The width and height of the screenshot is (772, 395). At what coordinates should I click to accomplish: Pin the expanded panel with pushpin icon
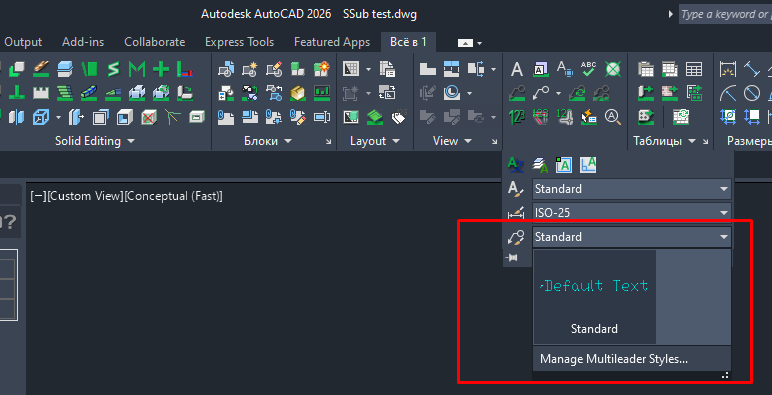(x=512, y=258)
